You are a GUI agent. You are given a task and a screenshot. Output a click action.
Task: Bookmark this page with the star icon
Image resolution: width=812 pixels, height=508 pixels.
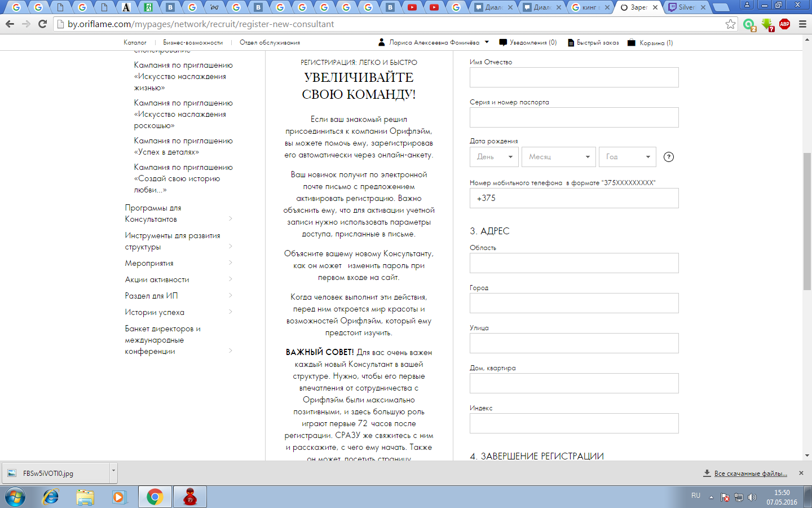point(730,24)
